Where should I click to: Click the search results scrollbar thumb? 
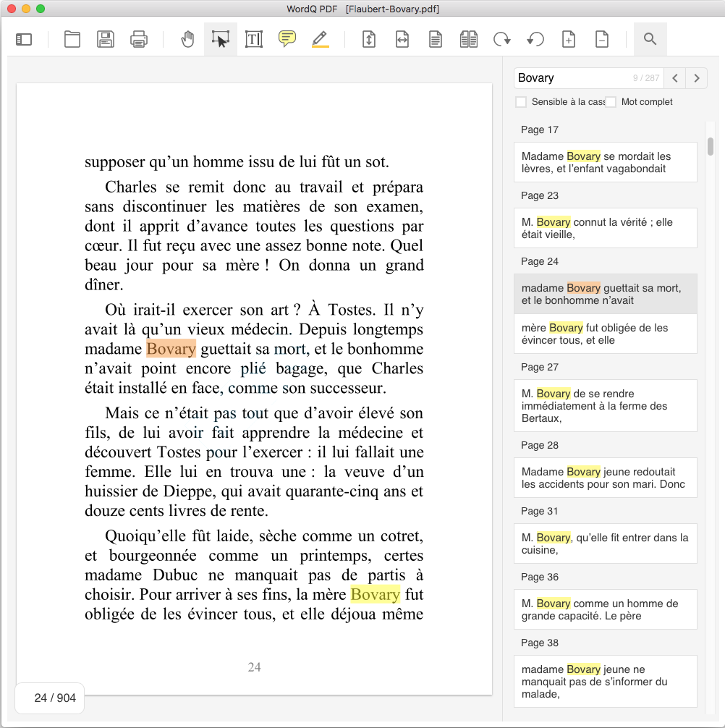point(710,146)
